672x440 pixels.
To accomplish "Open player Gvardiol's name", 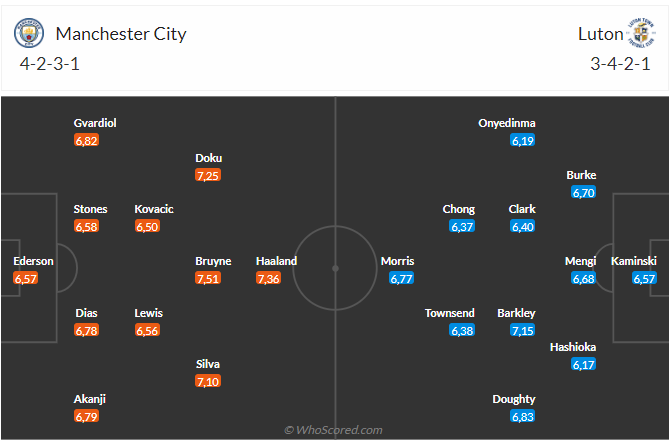I will tap(95, 123).
